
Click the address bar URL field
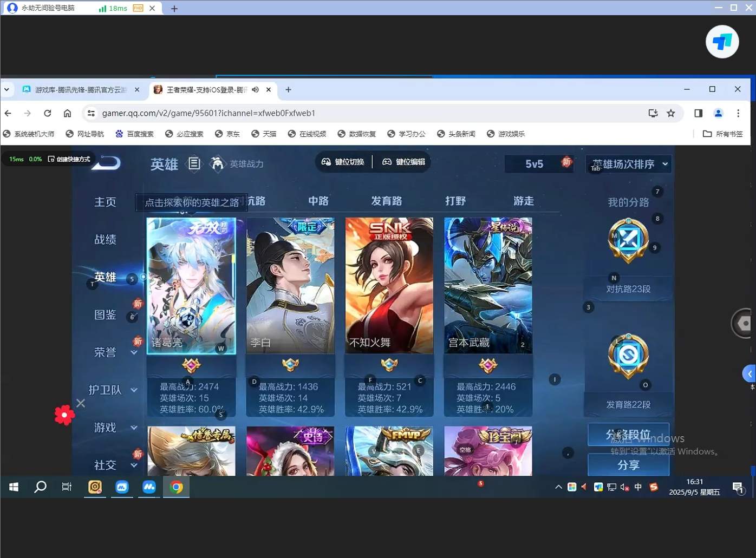pos(368,113)
